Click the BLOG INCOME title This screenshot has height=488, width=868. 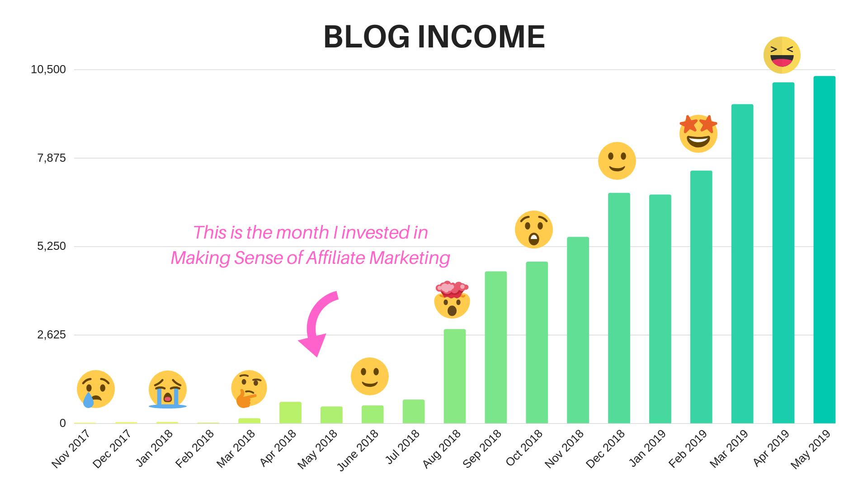click(434, 37)
